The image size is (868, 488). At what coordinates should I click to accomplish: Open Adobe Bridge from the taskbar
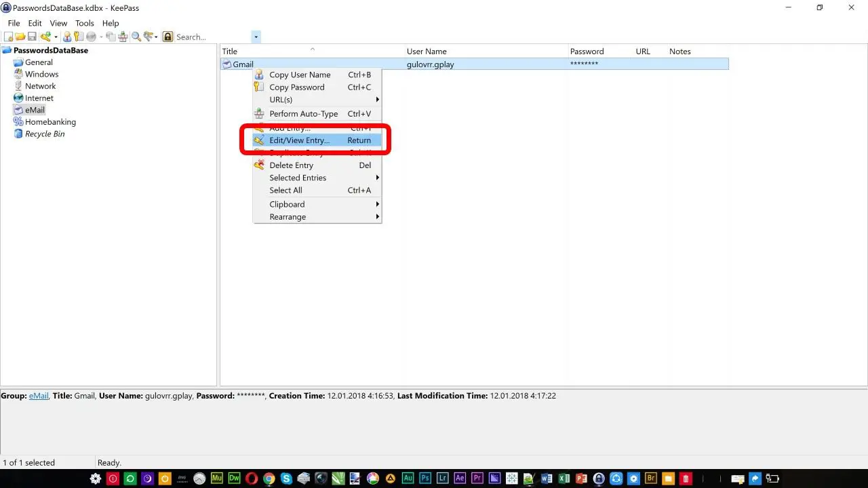[x=651, y=478]
